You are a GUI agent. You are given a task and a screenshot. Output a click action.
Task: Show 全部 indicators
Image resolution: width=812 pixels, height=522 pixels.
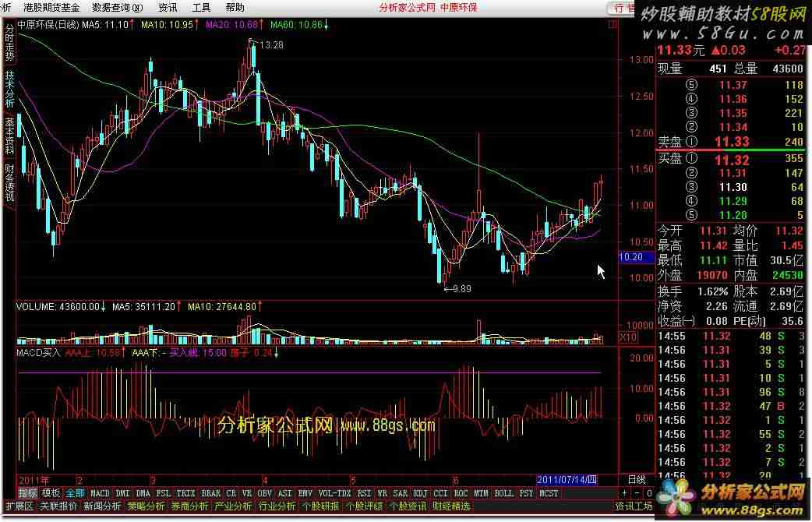[75, 493]
